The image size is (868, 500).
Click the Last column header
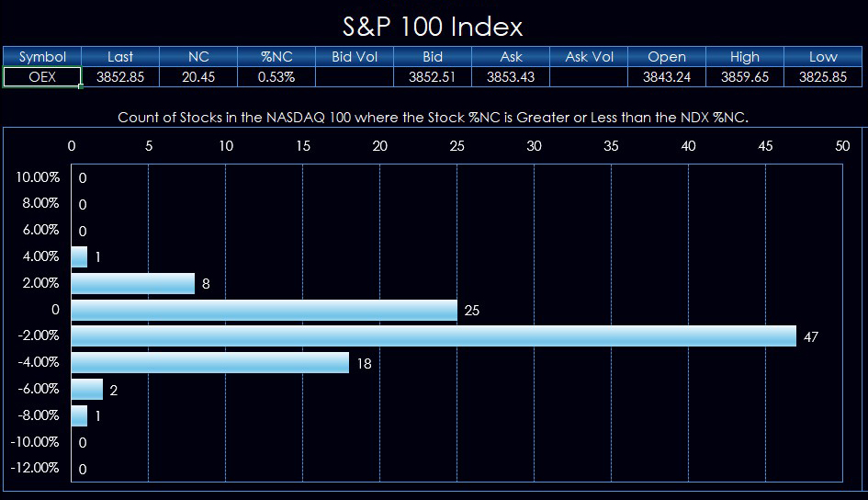[120, 56]
